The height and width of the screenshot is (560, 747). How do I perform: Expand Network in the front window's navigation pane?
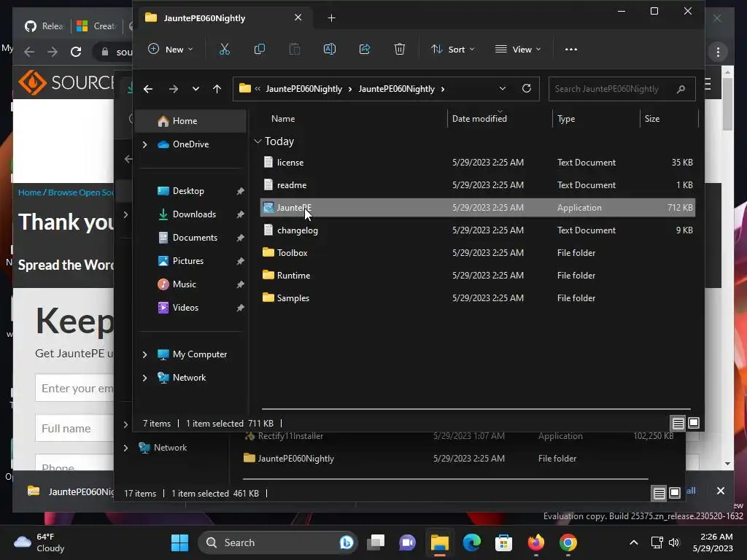(145, 378)
